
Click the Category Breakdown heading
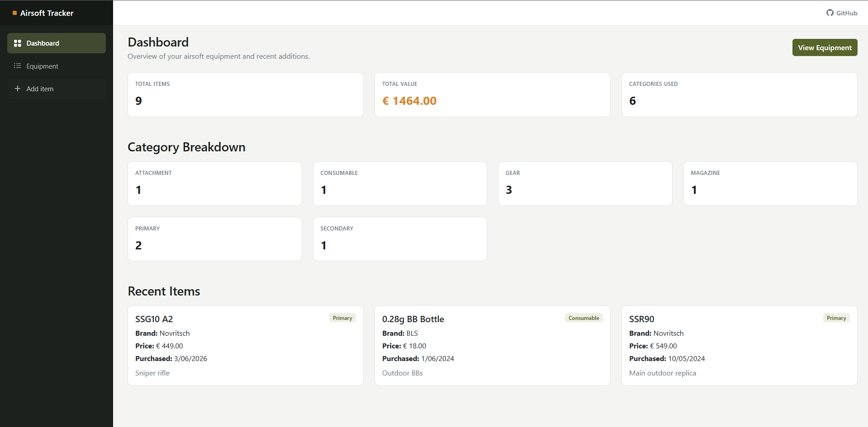point(186,147)
